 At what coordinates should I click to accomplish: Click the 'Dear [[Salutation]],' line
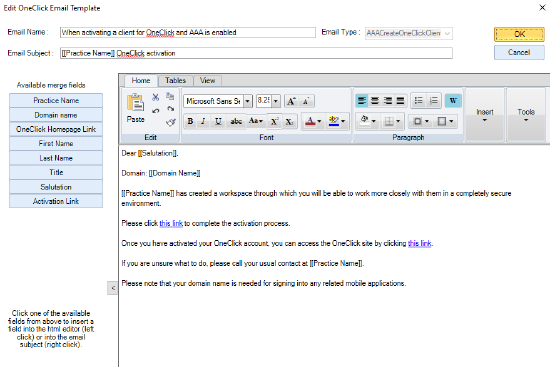point(150,153)
